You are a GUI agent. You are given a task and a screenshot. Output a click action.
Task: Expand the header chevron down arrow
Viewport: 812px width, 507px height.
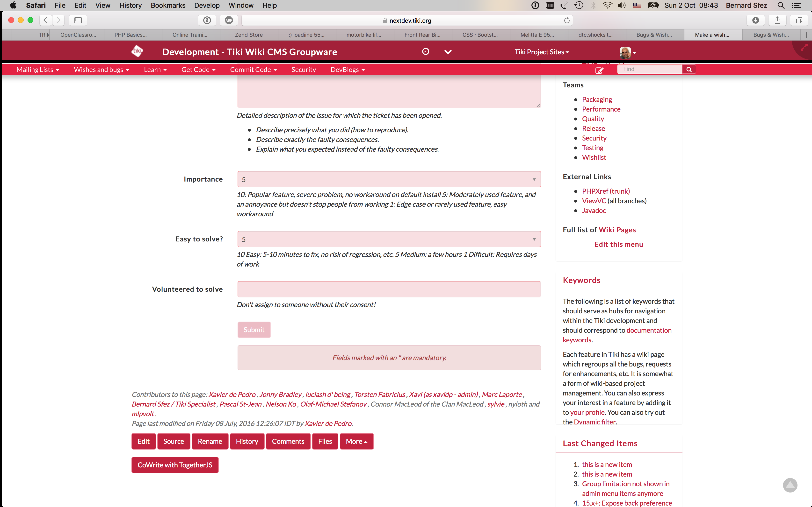(448, 52)
